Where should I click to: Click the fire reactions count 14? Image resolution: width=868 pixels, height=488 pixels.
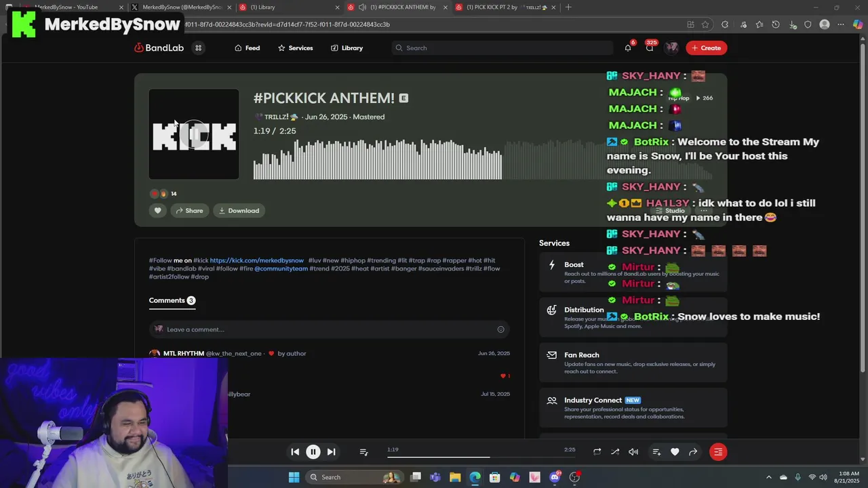(x=174, y=194)
